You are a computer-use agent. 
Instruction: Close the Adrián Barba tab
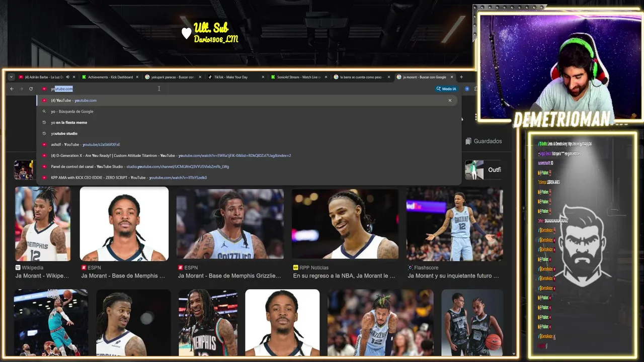(74, 77)
